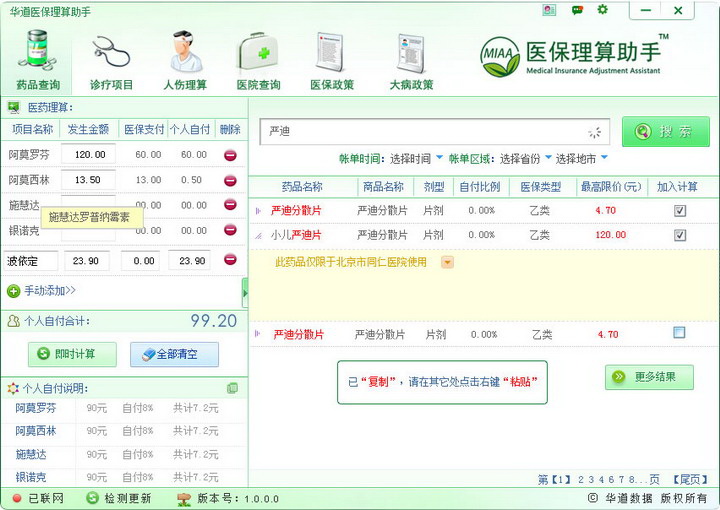Click the 即时计算 button
Image resolution: width=720 pixels, height=510 pixels.
pyautogui.click(x=72, y=354)
